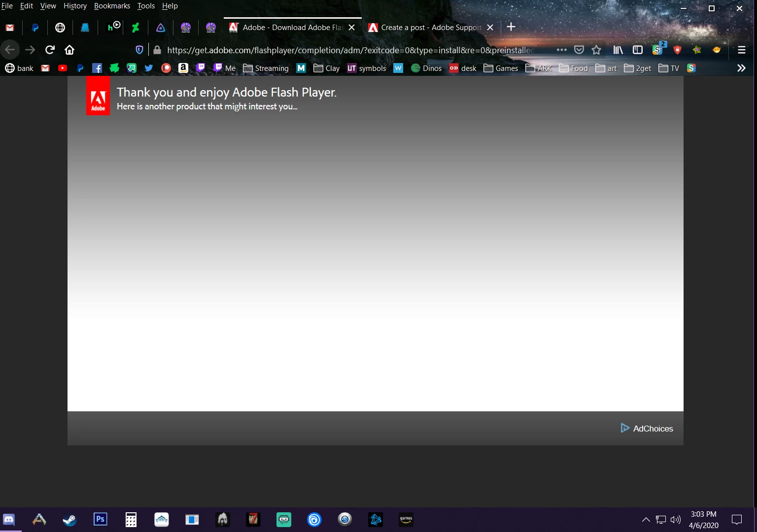Open the File menu
The width and height of the screenshot is (757, 532).
(x=7, y=6)
